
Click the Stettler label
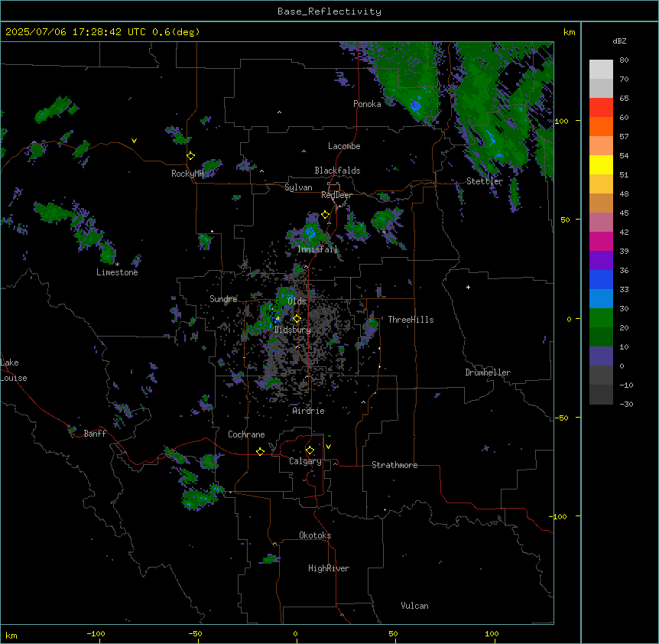pyautogui.click(x=485, y=181)
